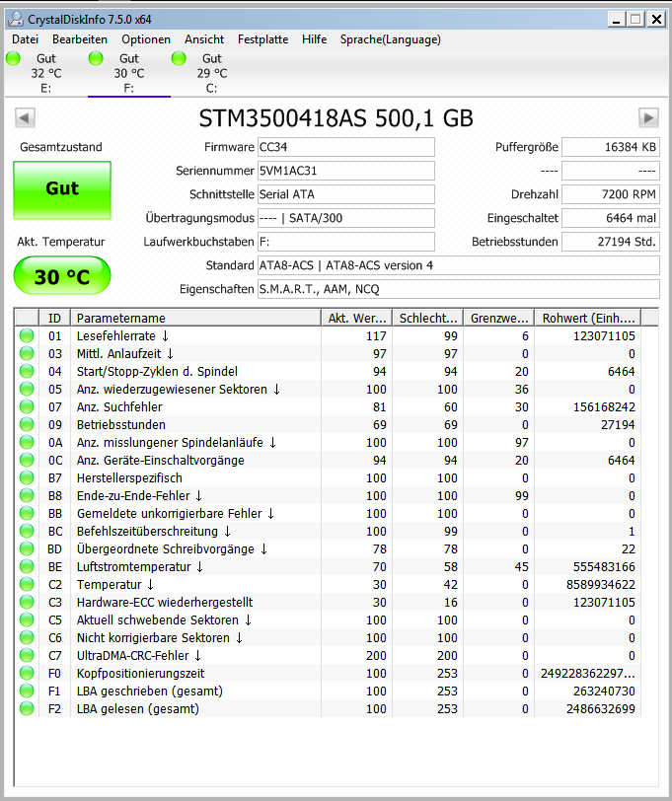Select Anz. Suchfehler raw value 156168242
The width and height of the screenshot is (672, 801).
click(x=604, y=407)
